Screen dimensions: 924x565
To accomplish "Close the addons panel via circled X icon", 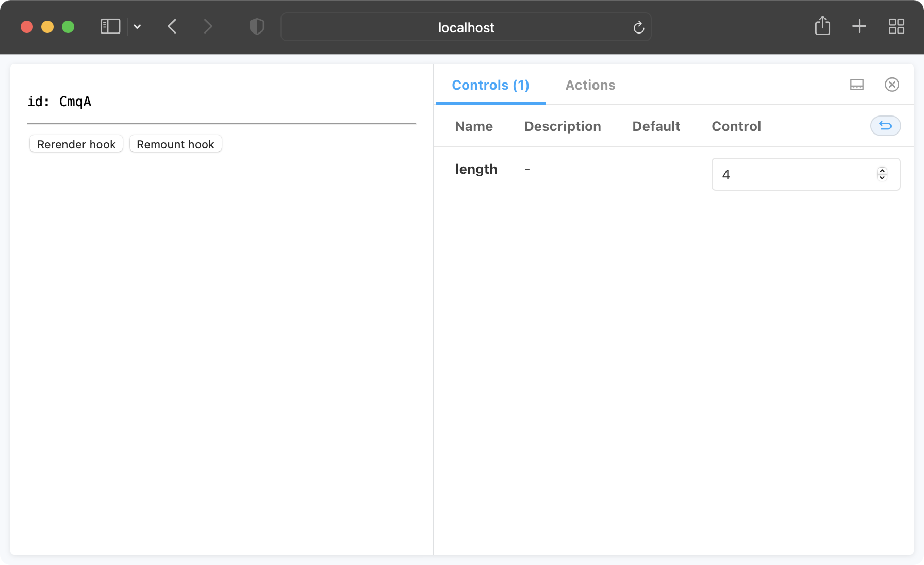I will coord(892,85).
